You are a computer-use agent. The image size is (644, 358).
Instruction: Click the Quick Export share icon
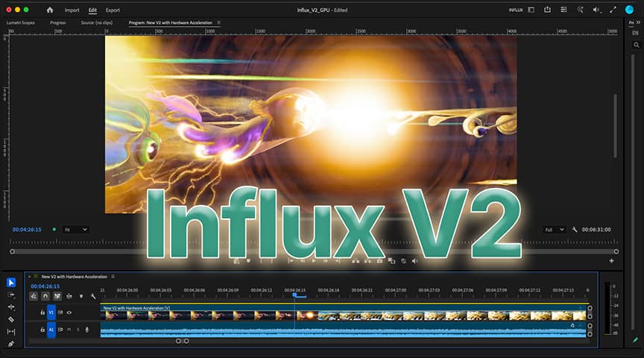[x=547, y=10]
